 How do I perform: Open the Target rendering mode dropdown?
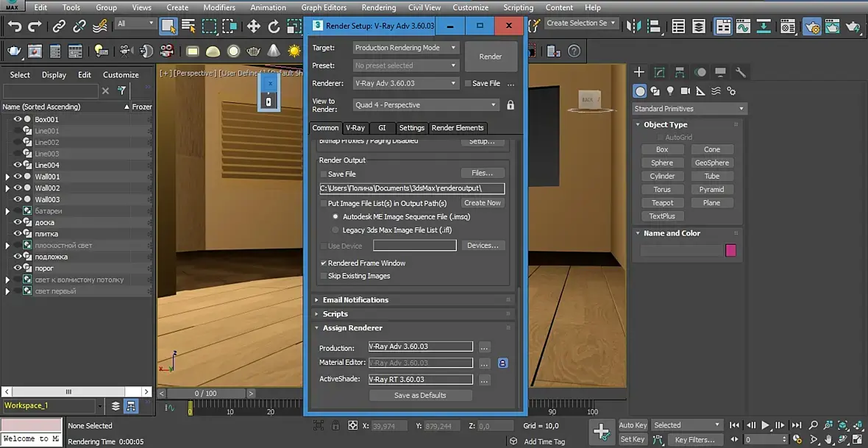pos(405,48)
